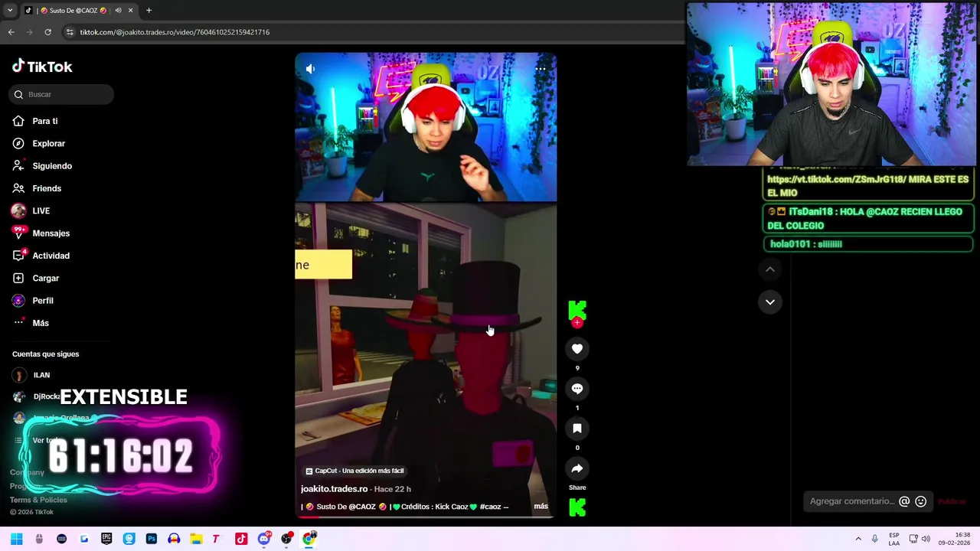Open Chrome tab search dropdown

(x=9, y=11)
